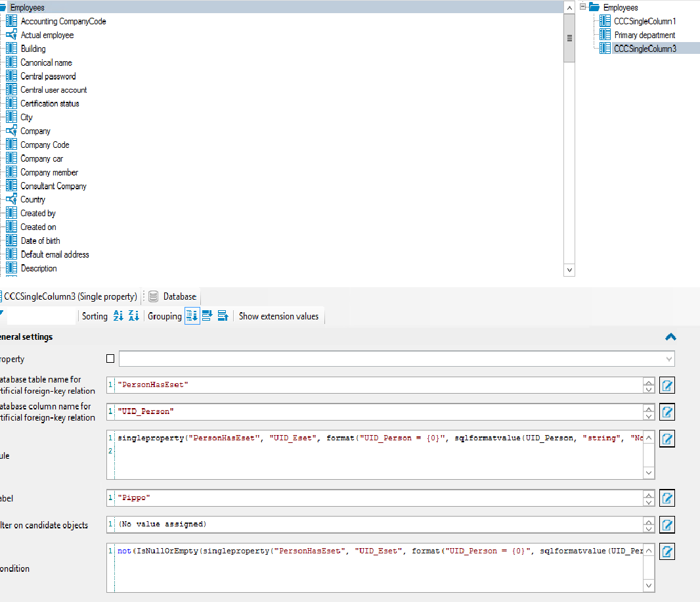Click the Building column icon
700x602 pixels.
(x=12, y=48)
